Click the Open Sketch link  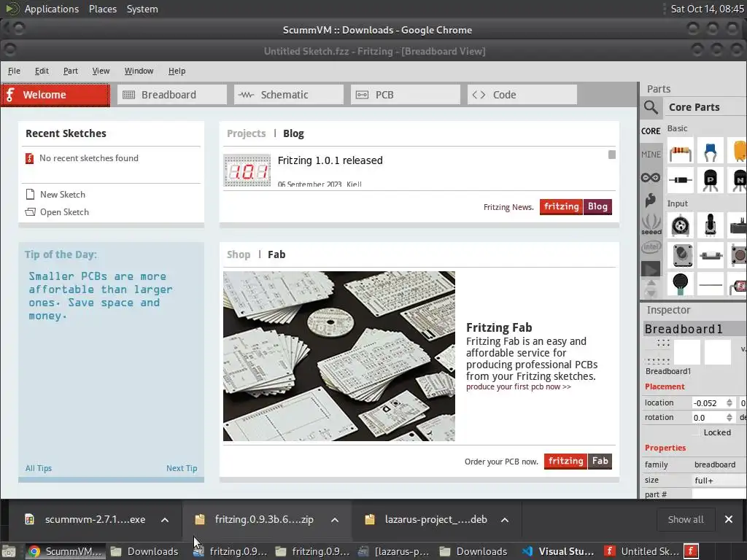[64, 212]
